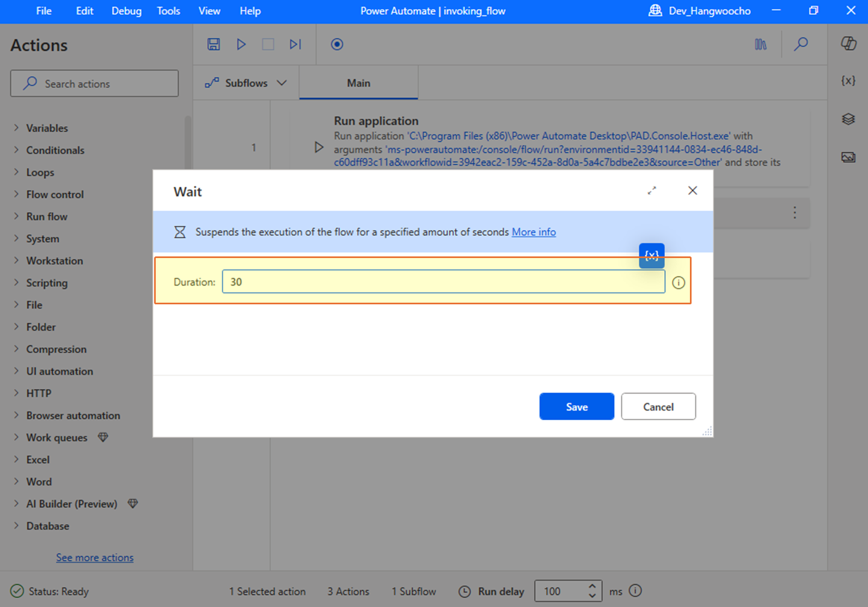Start the Recorder circle icon
Screen dimensions: 868x607
(x=337, y=44)
